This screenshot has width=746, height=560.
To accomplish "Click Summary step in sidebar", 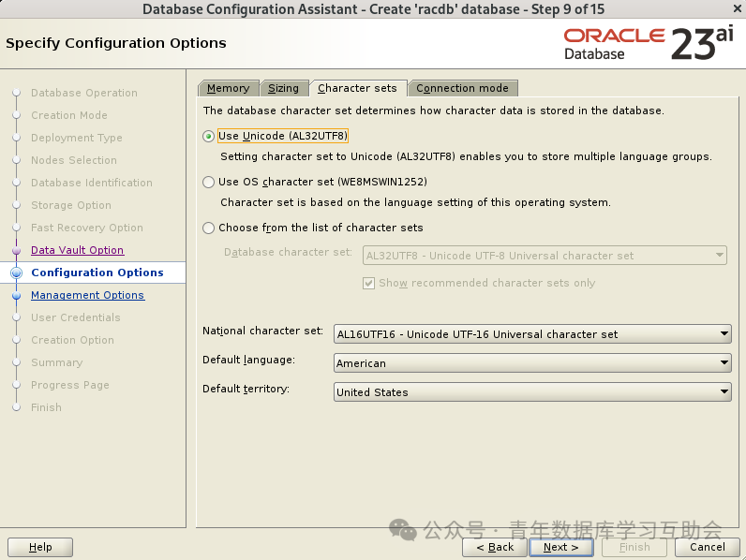I will pyautogui.click(x=56, y=362).
